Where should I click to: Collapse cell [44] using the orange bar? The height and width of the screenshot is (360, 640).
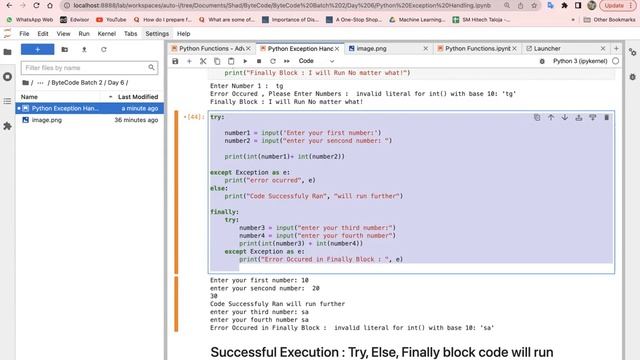pos(176,192)
